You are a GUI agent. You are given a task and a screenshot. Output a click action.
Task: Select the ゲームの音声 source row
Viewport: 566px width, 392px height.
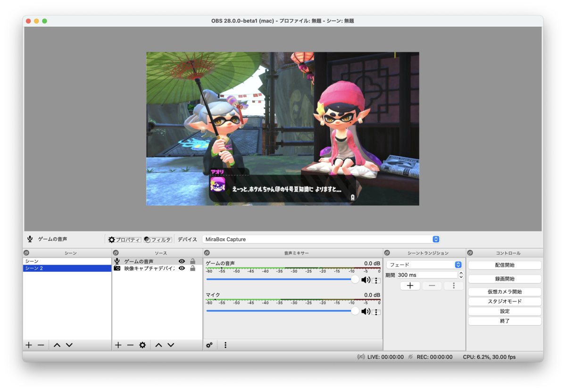157,261
